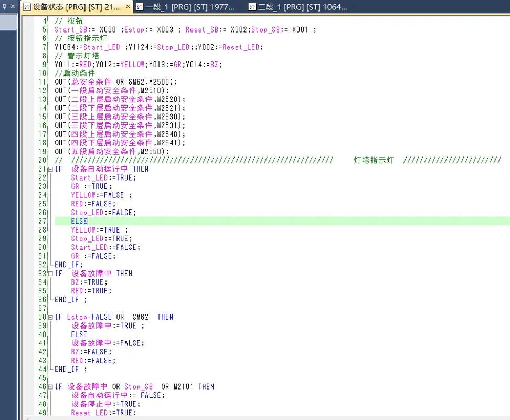Image resolution: width=510 pixels, height=420 pixels.
Task: Click the Stop_SB variable on line 5
Action: click(x=265, y=29)
